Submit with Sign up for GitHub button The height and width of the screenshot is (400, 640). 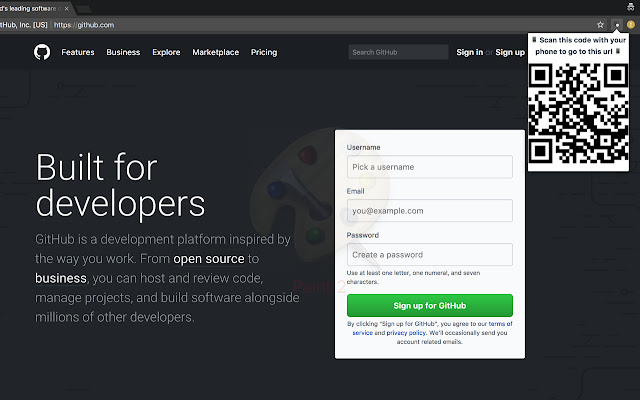[x=430, y=305]
